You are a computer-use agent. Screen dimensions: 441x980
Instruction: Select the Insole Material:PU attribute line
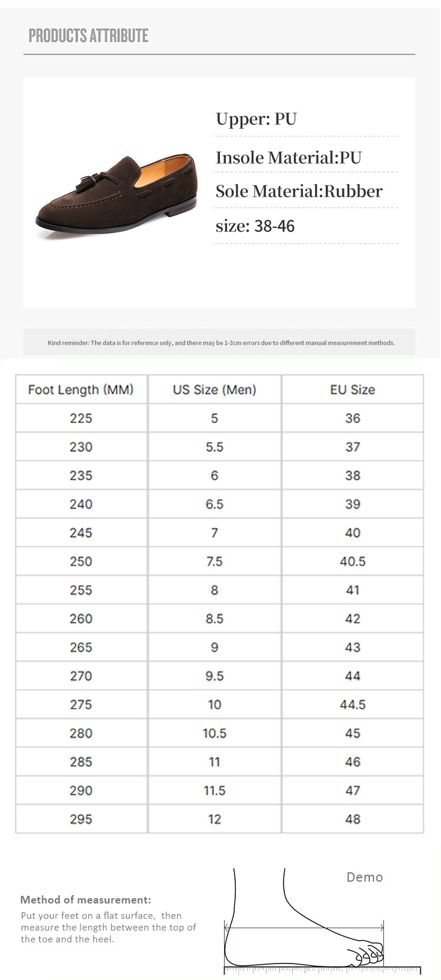pos(288,158)
